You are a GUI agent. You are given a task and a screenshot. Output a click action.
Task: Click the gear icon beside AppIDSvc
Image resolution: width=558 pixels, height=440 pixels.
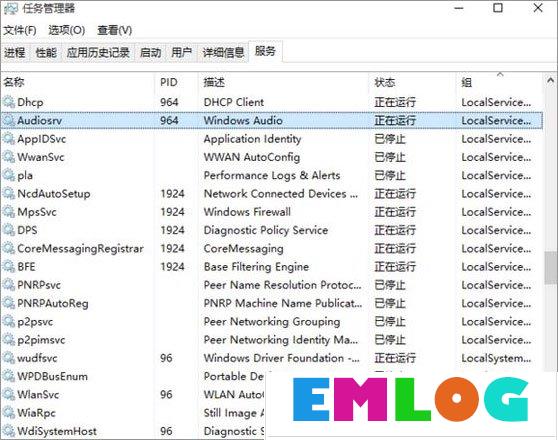[9, 139]
